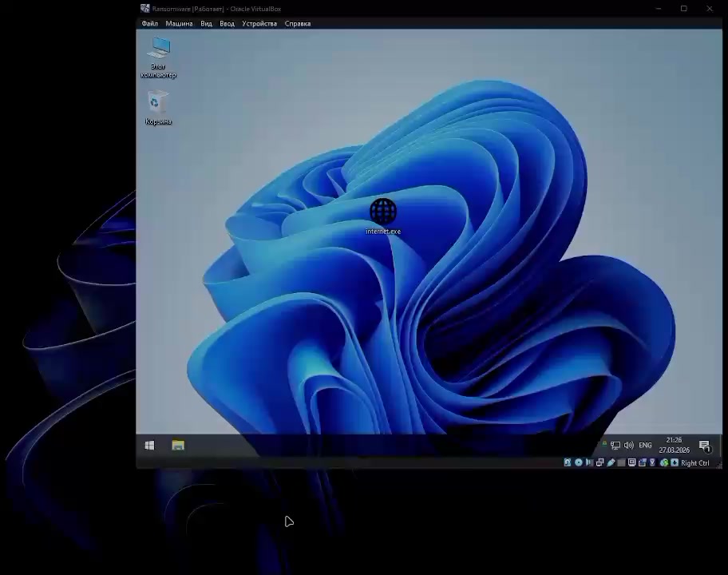
Task: Open the Вид menu
Action: [206, 24]
